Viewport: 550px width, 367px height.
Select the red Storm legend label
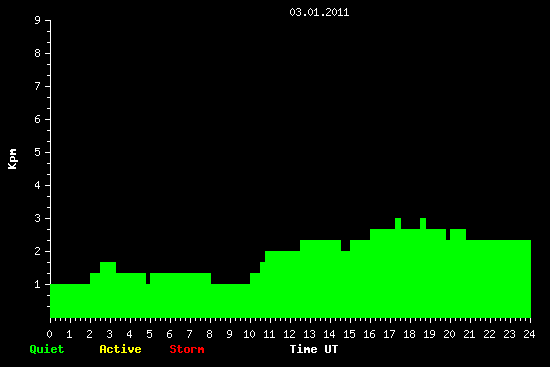click(x=187, y=349)
